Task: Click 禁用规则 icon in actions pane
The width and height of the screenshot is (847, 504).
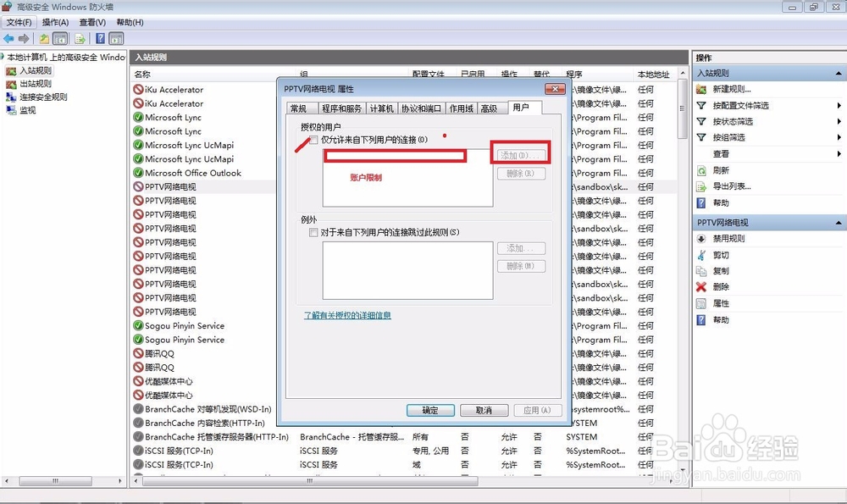Action: pos(701,238)
